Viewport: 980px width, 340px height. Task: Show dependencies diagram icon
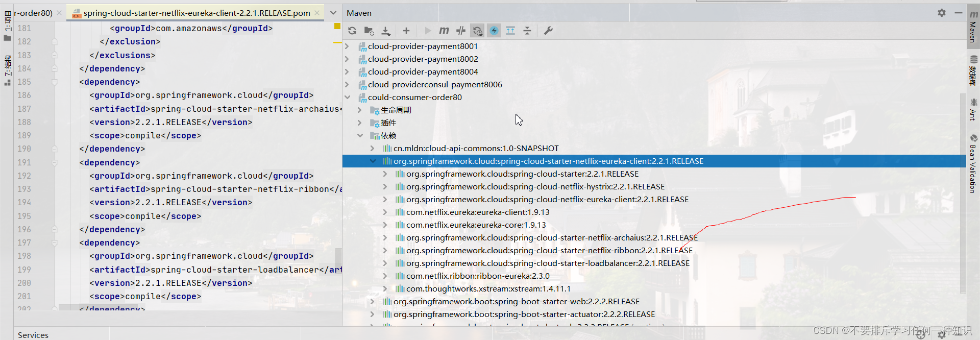coord(510,31)
